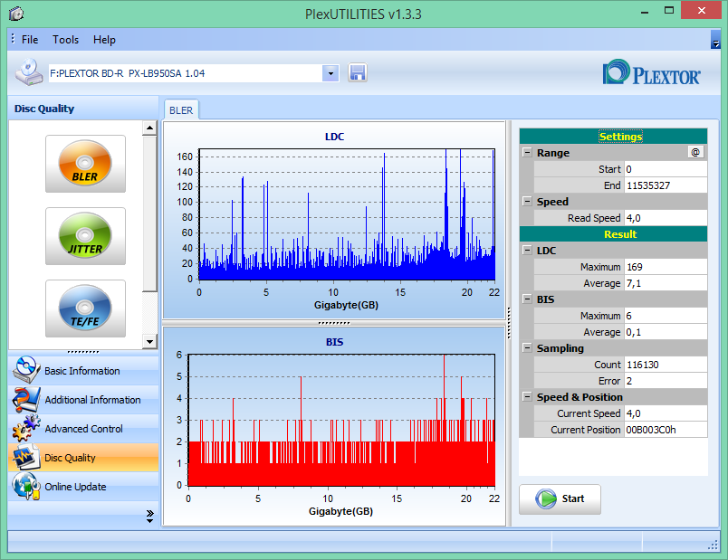Select the JITTER disc test icon
Image resolution: width=728 pixels, height=560 pixels.
(x=85, y=236)
